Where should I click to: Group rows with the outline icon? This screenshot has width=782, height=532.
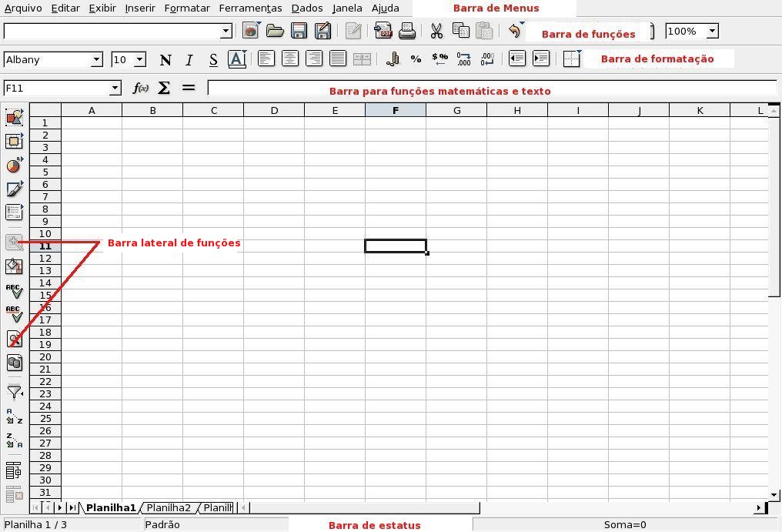(14, 470)
